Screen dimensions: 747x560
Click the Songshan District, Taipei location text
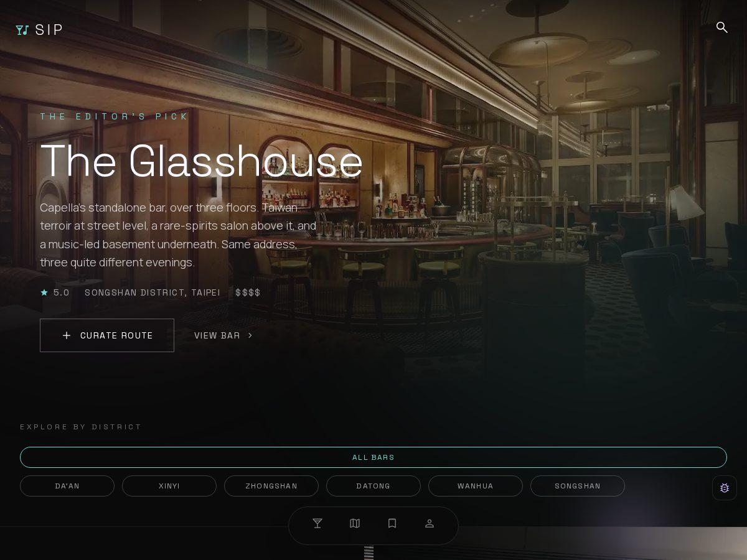[153, 292]
